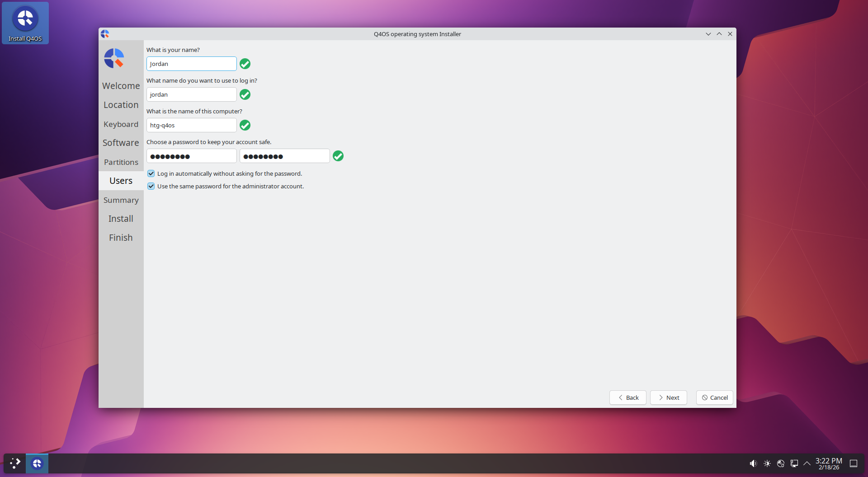Close the installer window
Screen dimensions: 868x477
(x=730, y=34)
